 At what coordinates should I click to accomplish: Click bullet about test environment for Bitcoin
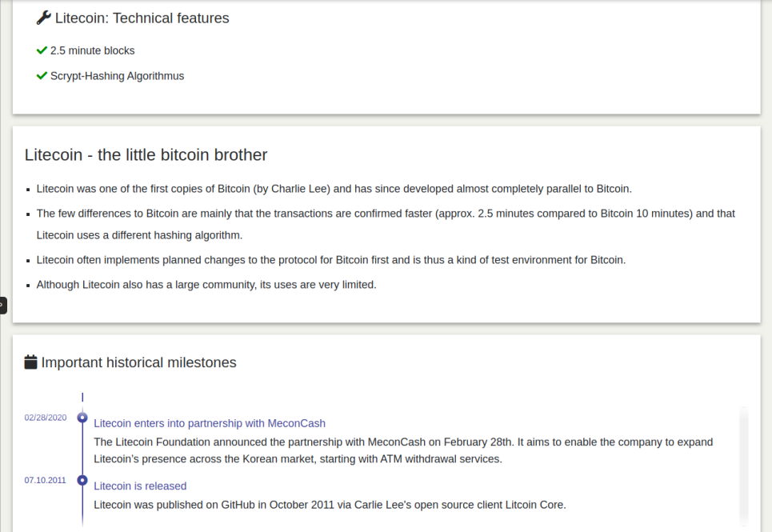coord(331,260)
